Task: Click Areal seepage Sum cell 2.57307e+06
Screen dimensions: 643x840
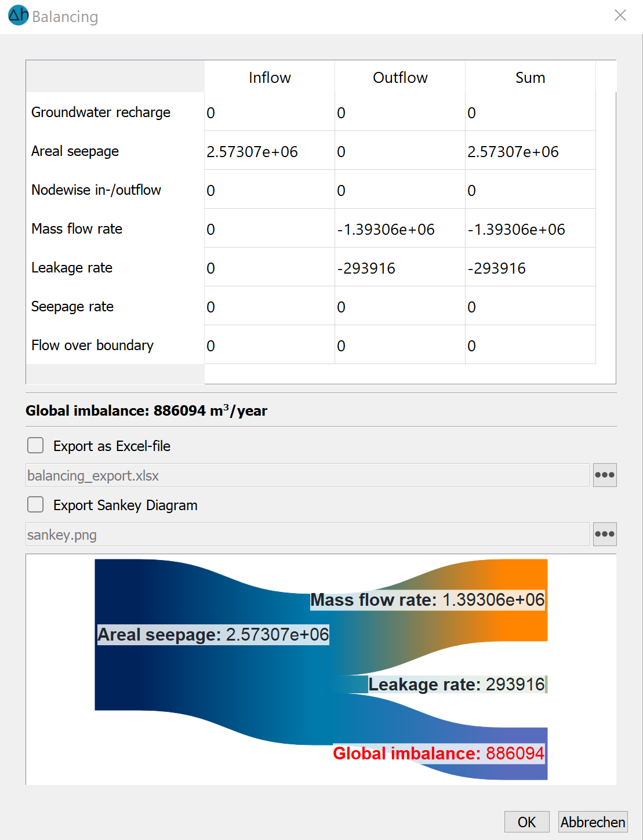Action: [x=531, y=151]
